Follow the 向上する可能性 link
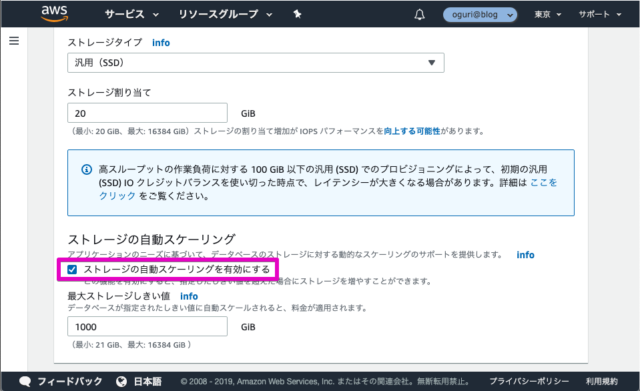This screenshot has height=391, width=640. click(x=412, y=131)
